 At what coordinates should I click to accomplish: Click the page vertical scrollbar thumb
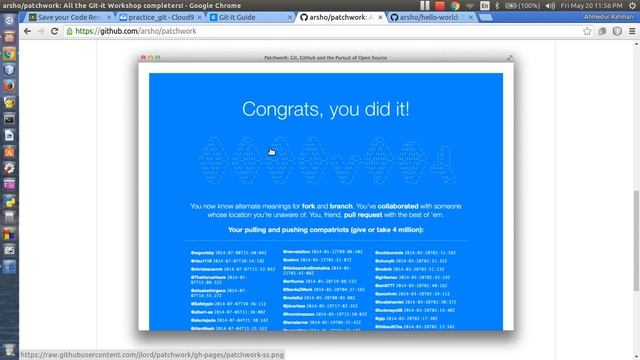click(636, 241)
